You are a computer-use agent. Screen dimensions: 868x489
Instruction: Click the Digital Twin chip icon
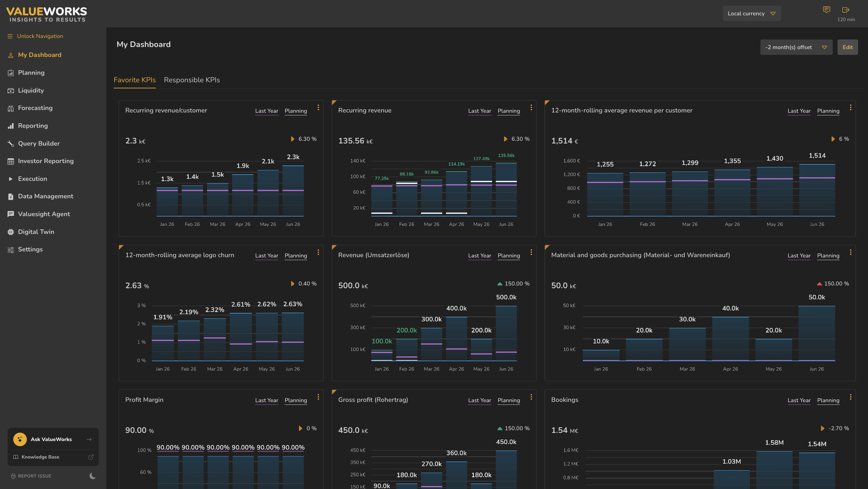11,232
